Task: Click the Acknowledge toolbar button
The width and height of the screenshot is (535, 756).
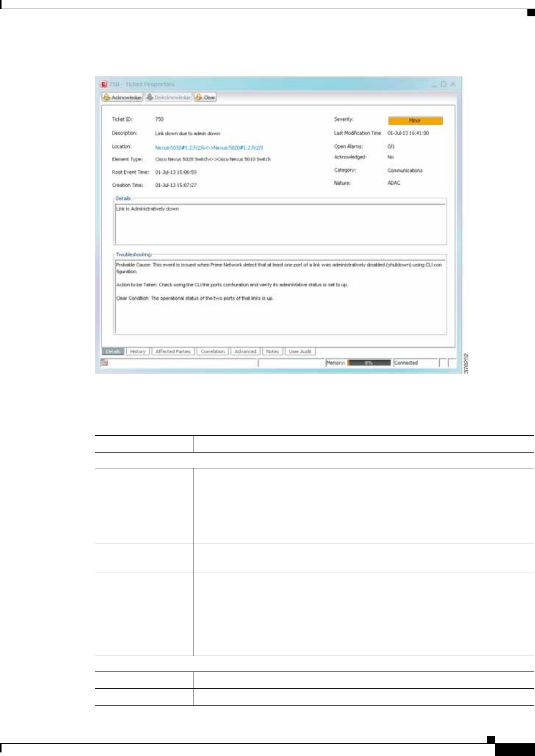Action: pyautogui.click(x=122, y=97)
